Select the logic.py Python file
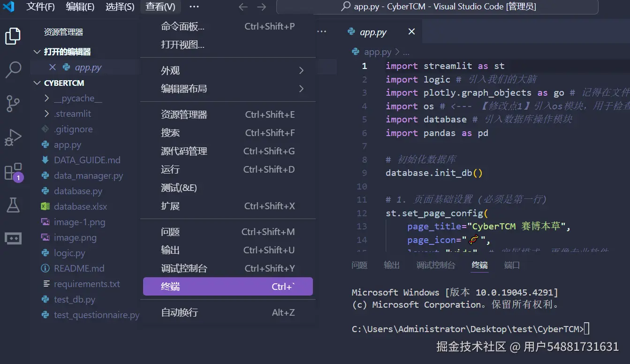 (68, 253)
